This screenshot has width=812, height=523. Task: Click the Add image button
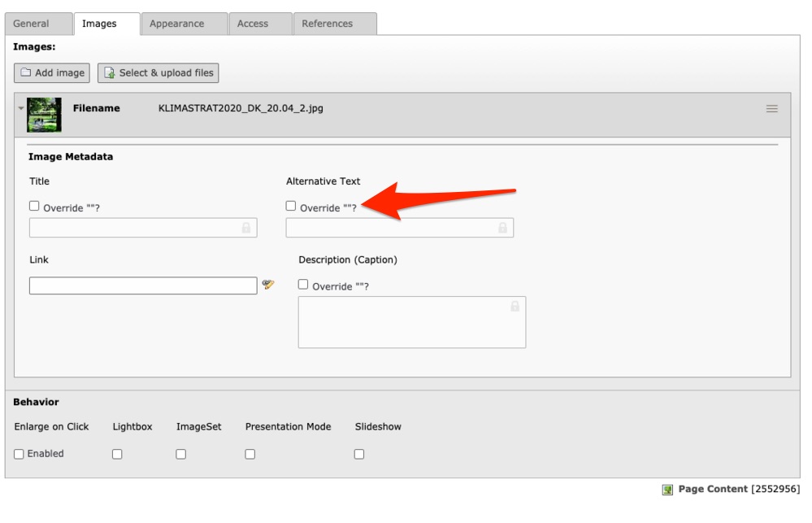coord(52,73)
